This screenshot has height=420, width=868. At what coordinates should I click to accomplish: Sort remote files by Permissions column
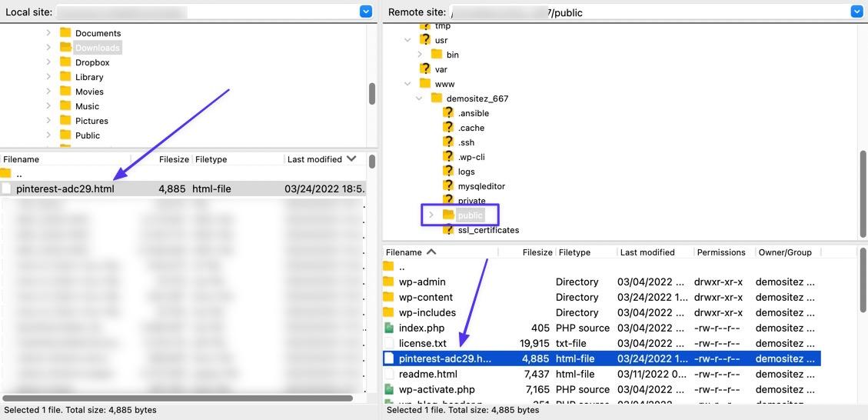tap(720, 252)
